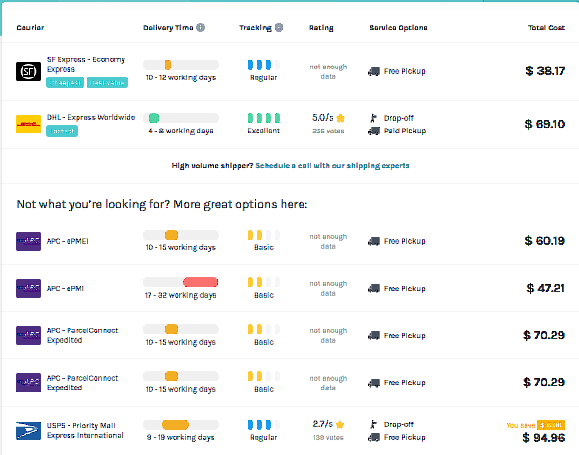Click USPS Drop-off person icon

[x=373, y=424]
